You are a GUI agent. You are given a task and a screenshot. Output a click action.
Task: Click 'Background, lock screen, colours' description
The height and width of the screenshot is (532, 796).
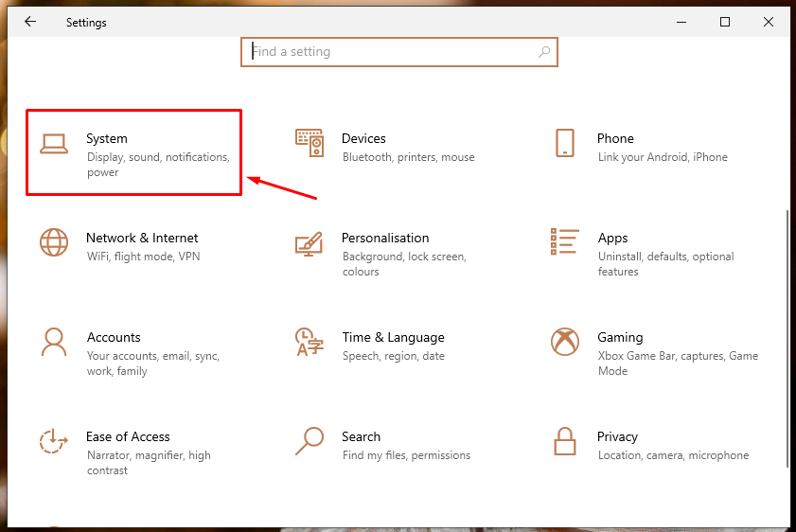[404, 264]
